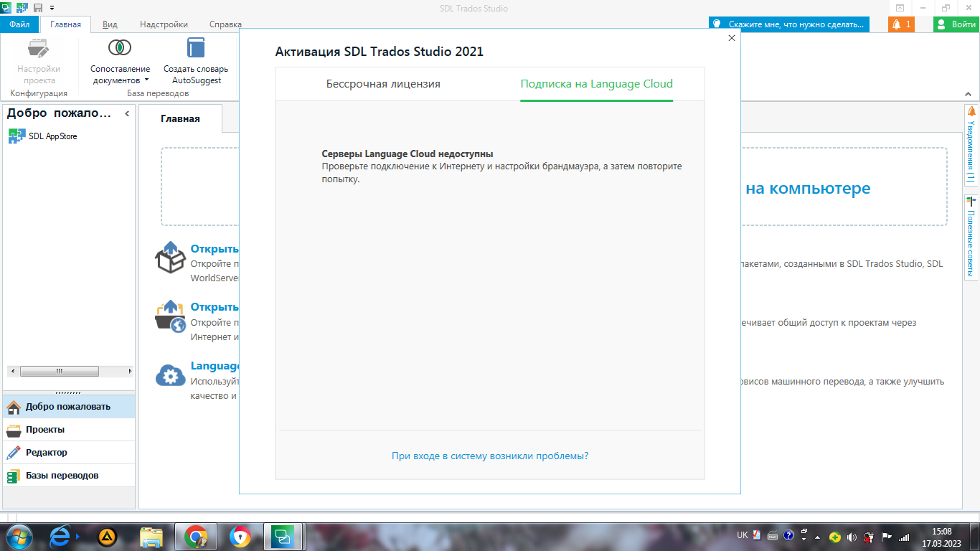Open the Файл menu
This screenshot has height=551, width=980.
(x=19, y=24)
